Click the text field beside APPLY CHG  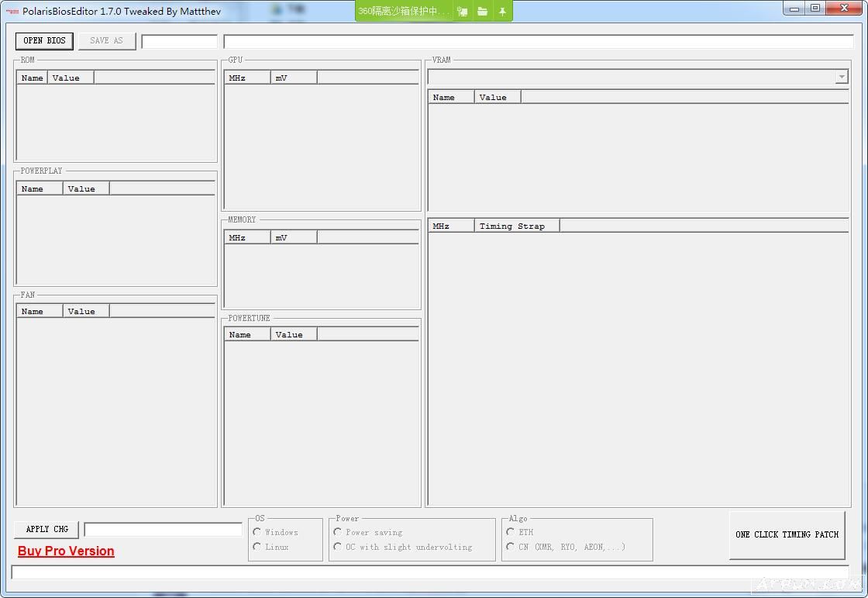click(x=163, y=530)
